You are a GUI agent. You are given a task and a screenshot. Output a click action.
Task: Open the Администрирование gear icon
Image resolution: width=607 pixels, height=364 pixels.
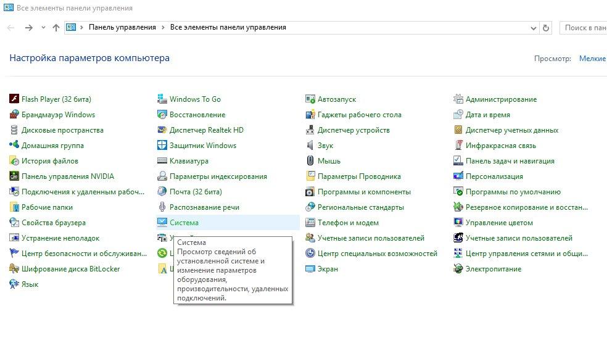point(458,99)
